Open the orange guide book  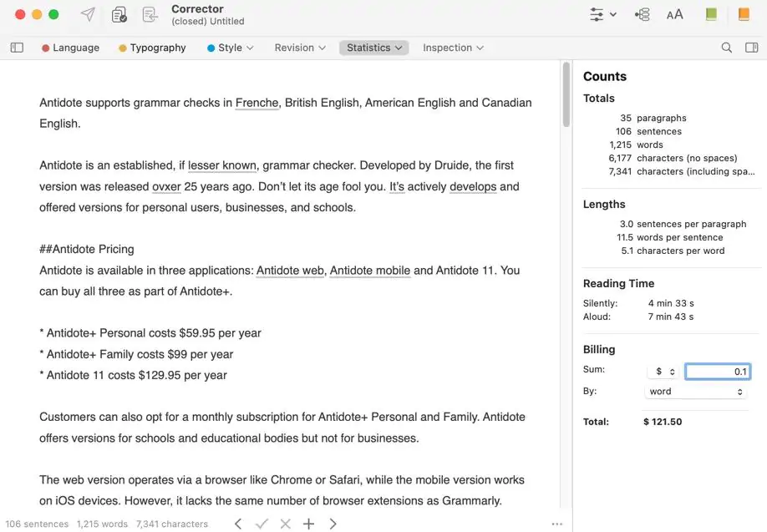tap(744, 14)
